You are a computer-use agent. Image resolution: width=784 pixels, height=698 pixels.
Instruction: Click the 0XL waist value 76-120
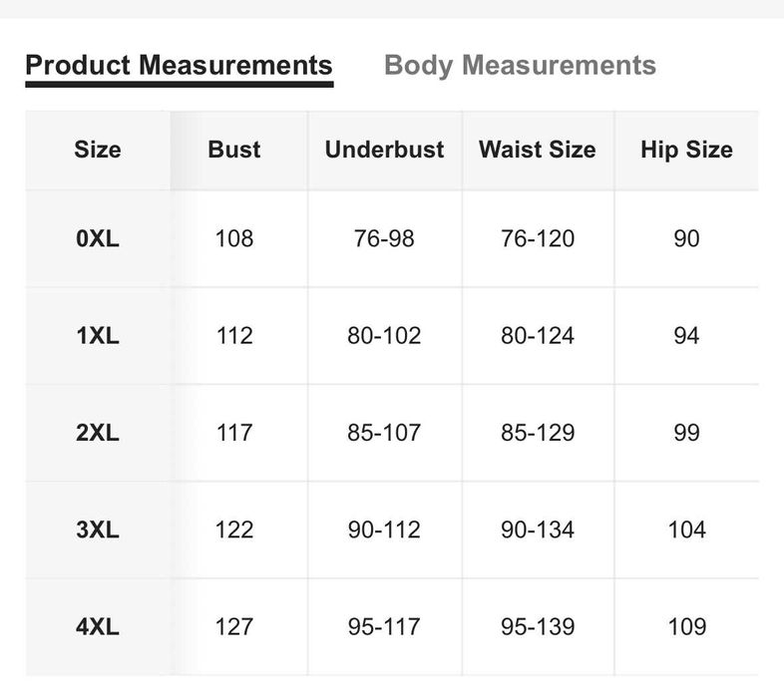[x=538, y=239]
